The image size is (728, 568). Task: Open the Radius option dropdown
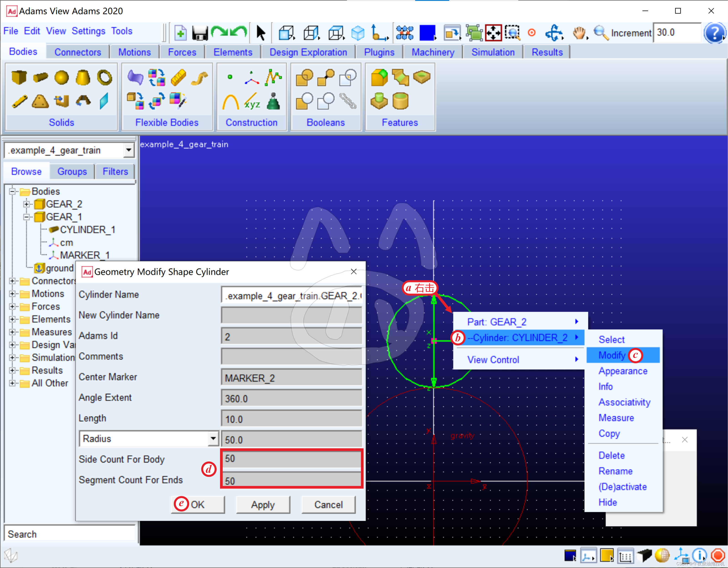(x=213, y=438)
